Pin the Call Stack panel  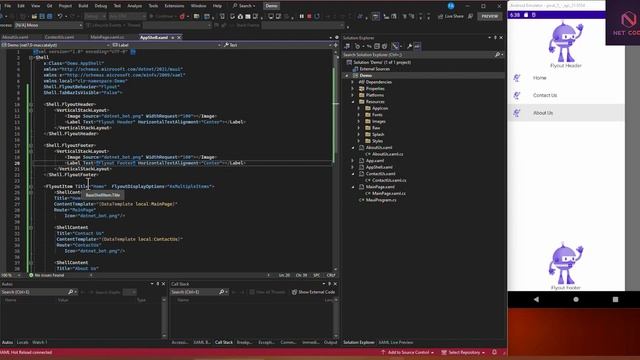pyautogui.click(x=329, y=284)
